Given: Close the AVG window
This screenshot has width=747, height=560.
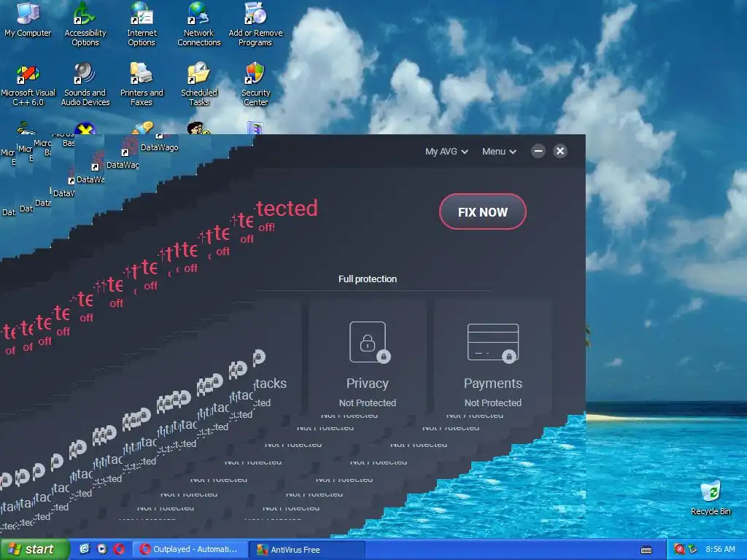Looking at the screenshot, I should coord(560,151).
